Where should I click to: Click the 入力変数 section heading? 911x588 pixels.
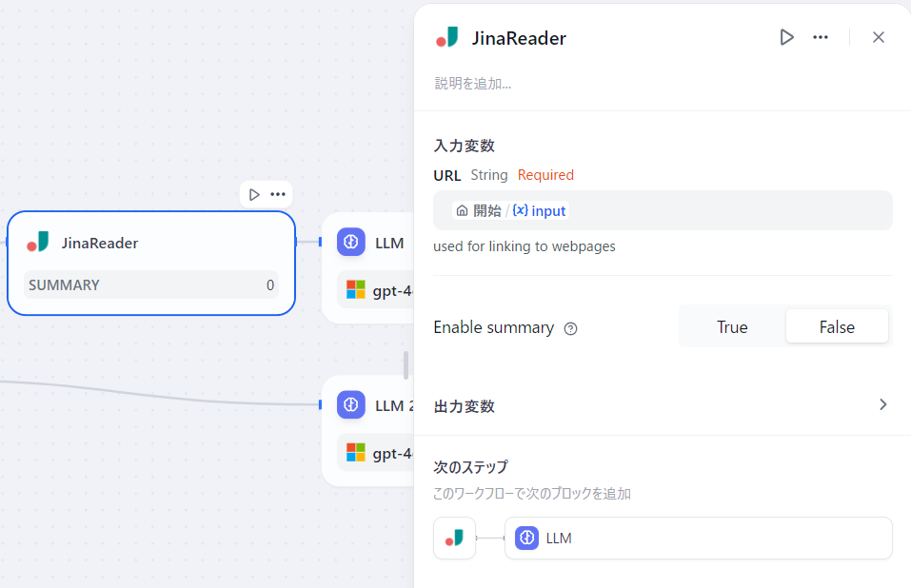click(465, 146)
